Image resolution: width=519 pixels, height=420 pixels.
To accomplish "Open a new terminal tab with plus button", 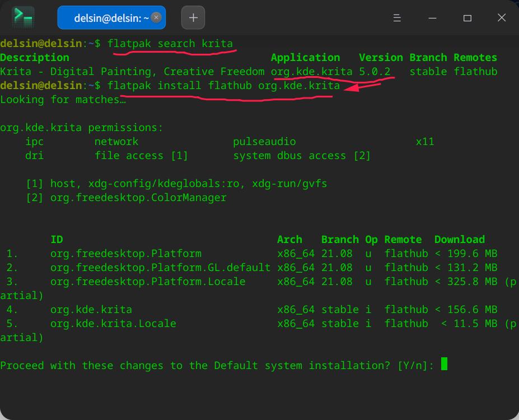I will click(193, 17).
